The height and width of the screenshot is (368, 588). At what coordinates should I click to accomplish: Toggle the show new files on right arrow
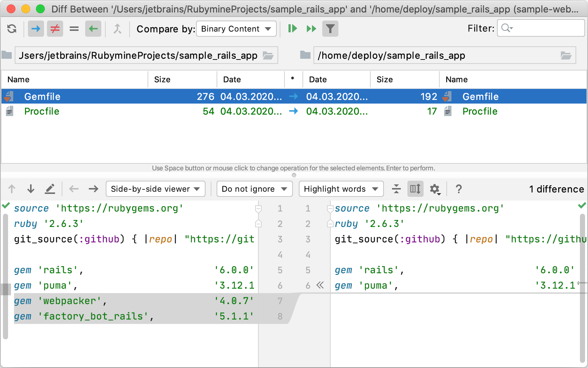[93, 29]
